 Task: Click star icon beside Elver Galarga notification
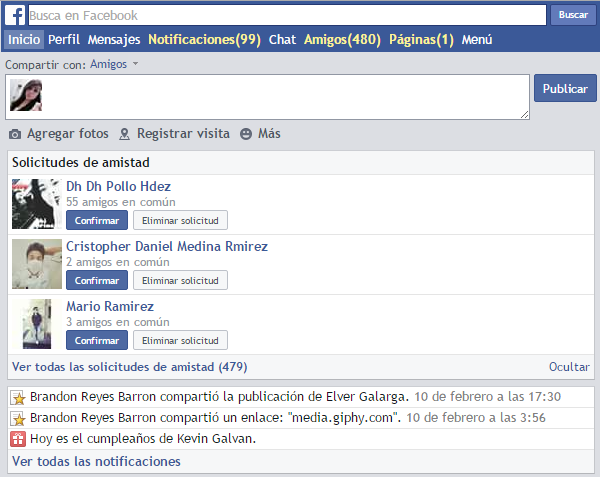click(x=17, y=398)
